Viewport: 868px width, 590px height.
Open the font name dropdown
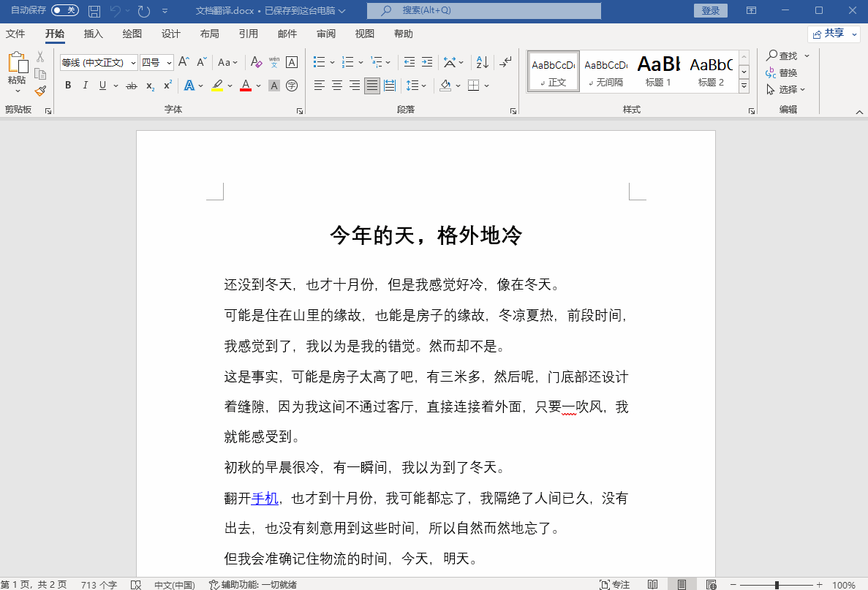(x=133, y=63)
